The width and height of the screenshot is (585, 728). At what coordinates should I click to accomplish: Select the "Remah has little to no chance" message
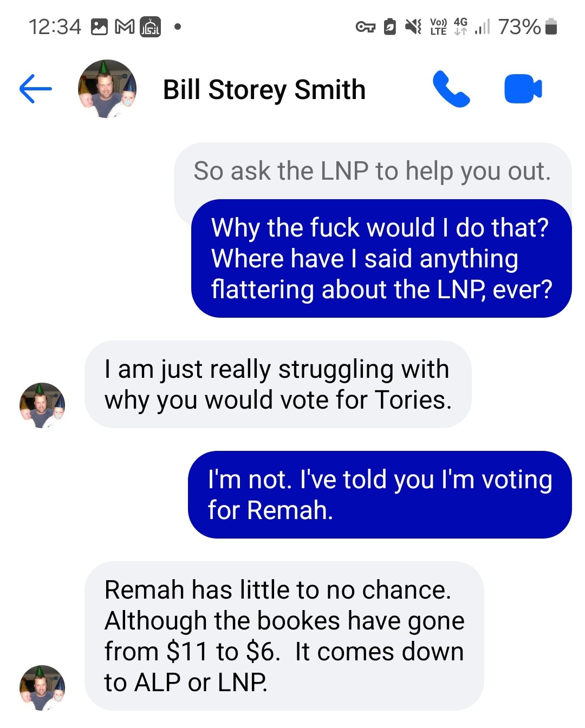click(x=284, y=636)
